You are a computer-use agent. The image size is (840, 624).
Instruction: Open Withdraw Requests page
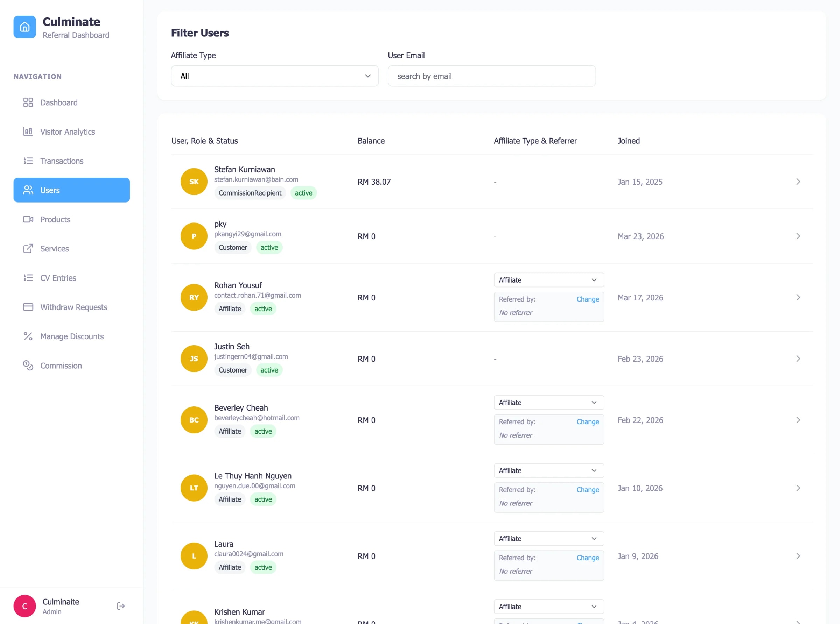71,307
